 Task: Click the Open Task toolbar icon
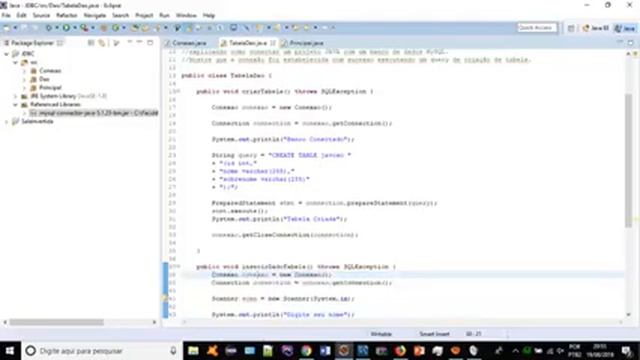(x=145, y=28)
